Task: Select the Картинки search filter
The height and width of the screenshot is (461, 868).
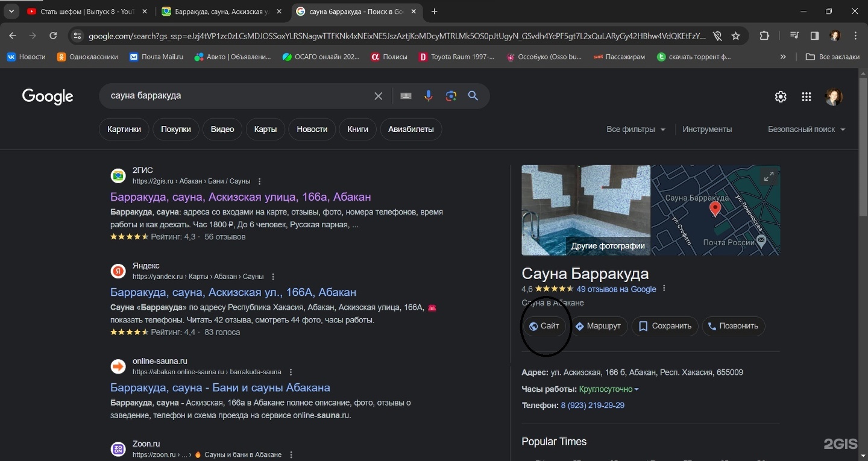Action: point(124,130)
